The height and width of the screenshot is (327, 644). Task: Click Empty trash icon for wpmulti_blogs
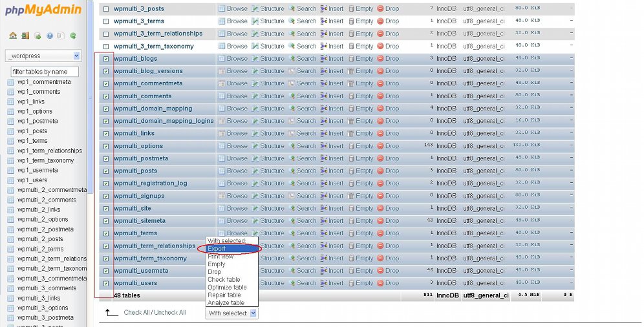(351, 59)
